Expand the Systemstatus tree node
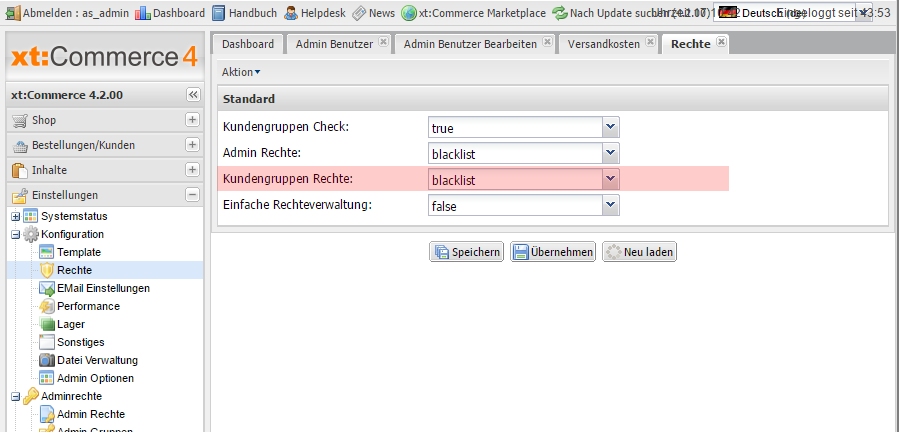This screenshot has width=899, height=432. click(x=15, y=217)
